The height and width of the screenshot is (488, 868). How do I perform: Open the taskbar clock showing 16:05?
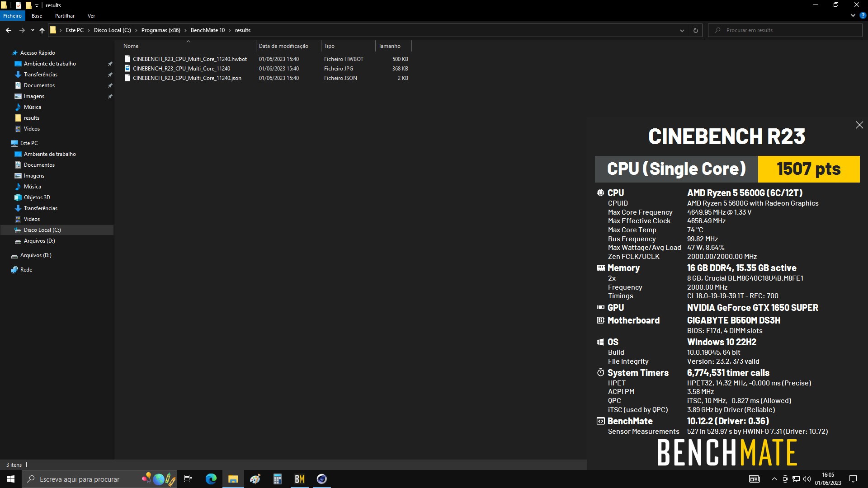(x=828, y=479)
